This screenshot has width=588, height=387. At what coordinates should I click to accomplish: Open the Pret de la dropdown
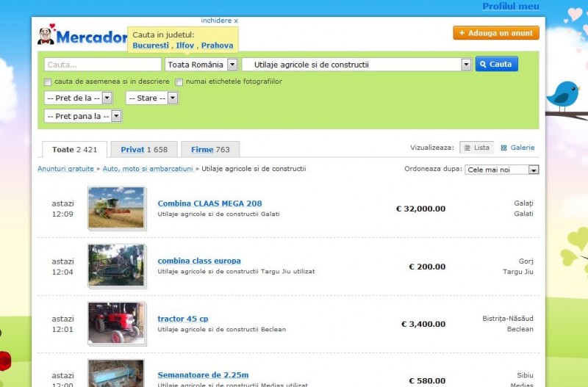[x=107, y=98]
